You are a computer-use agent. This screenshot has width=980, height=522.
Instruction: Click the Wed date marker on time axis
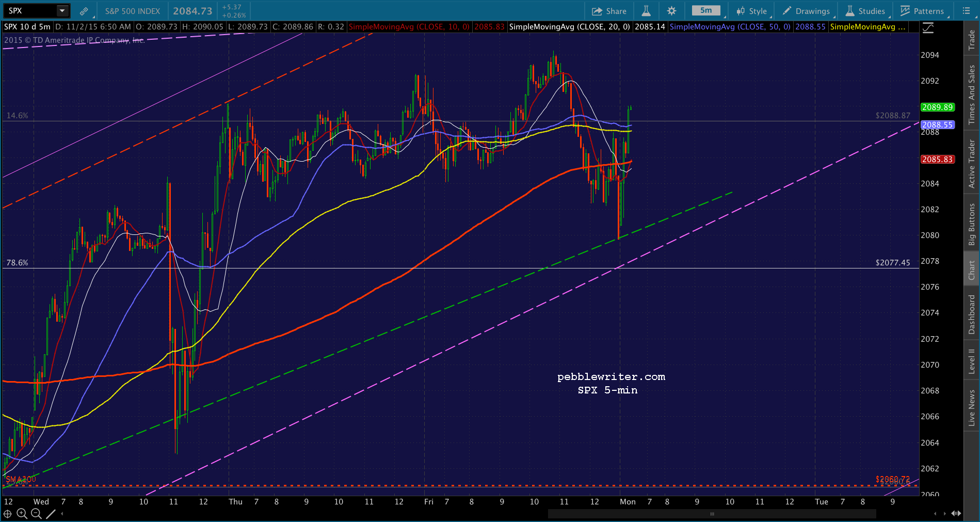click(x=41, y=502)
